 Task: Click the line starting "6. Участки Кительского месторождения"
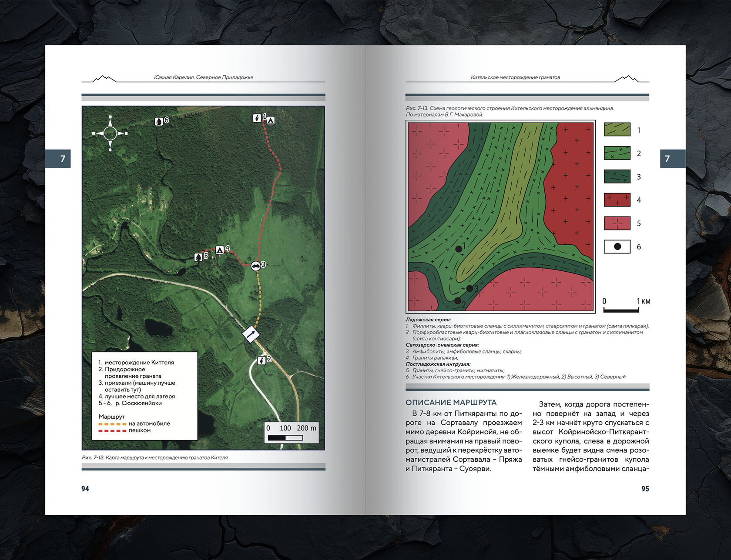click(x=516, y=377)
